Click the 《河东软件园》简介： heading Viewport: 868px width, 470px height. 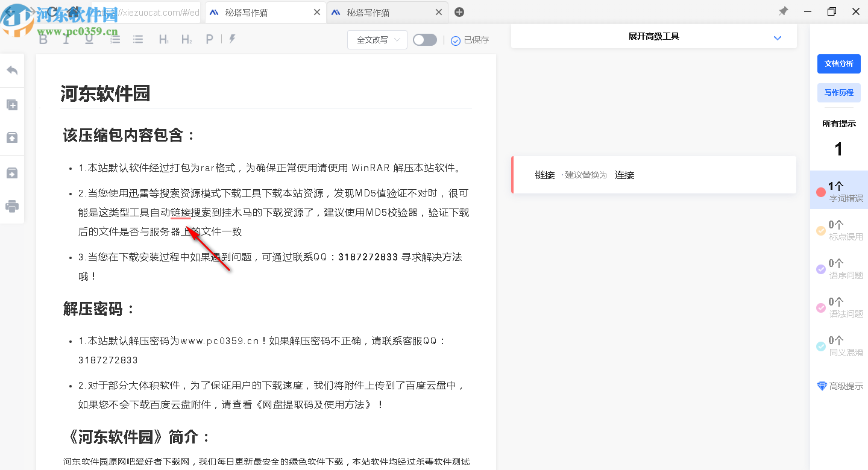coord(137,437)
